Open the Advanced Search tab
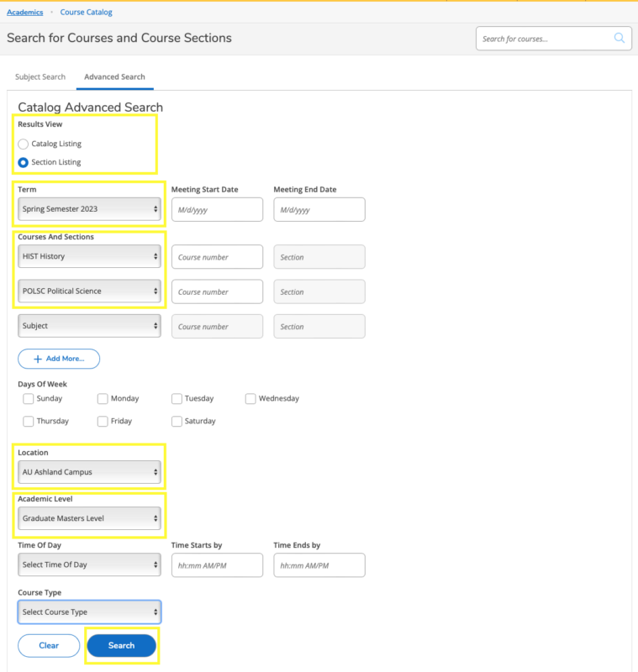This screenshot has height=672, width=638. pos(114,77)
